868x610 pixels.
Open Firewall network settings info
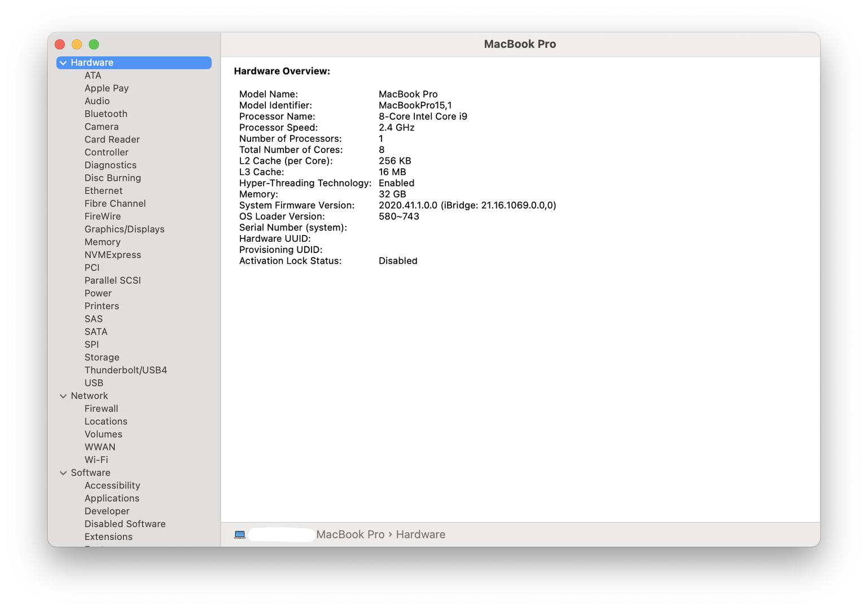pos(101,408)
